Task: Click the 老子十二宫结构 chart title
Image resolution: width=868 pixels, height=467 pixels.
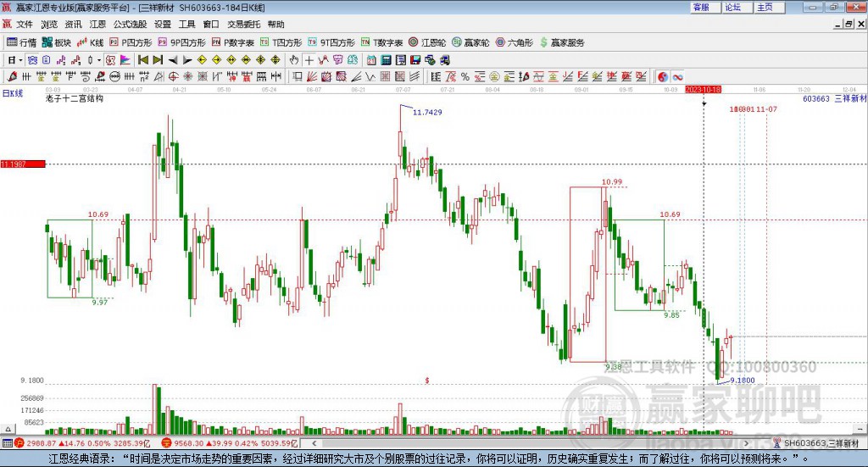Action: [x=75, y=98]
